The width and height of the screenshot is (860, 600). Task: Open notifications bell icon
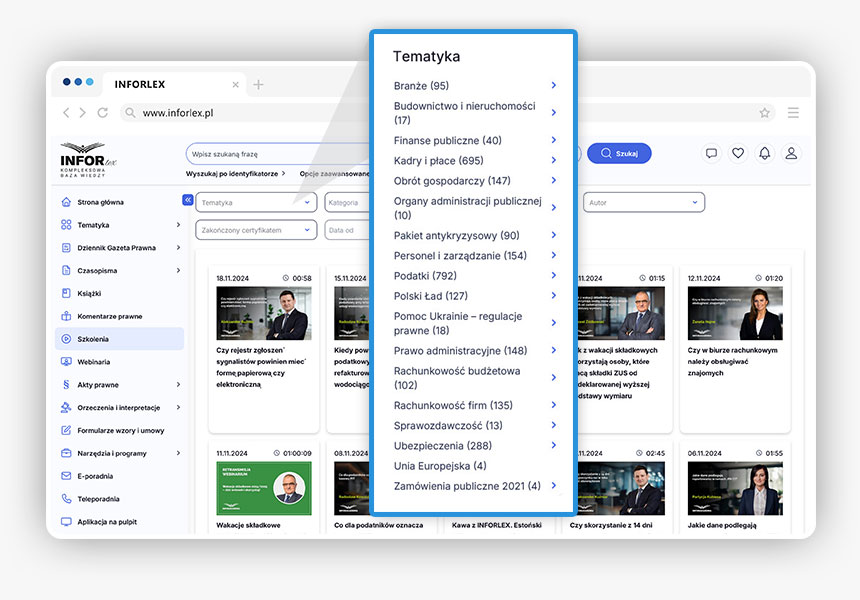[x=765, y=153]
